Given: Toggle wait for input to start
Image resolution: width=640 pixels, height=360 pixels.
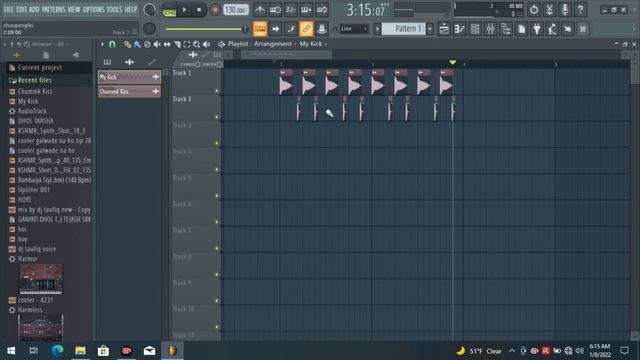Looking at the screenshot, I should click(275, 9).
